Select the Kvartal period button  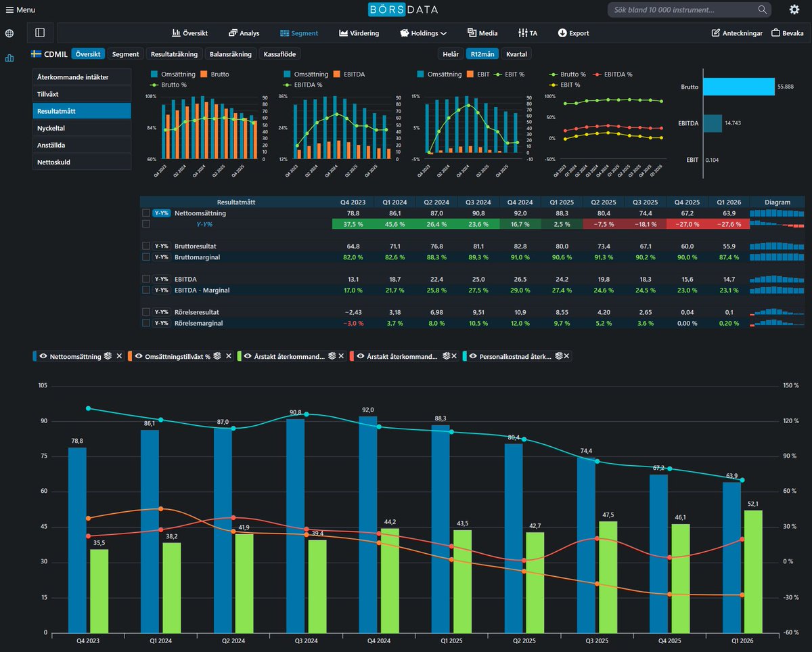pyautogui.click(x=517, y=54)
